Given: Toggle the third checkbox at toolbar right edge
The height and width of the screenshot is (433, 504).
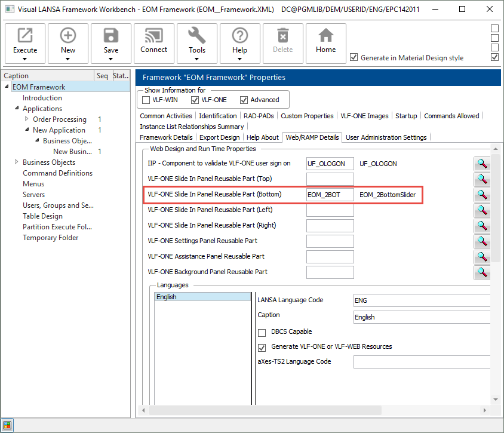Looking at the screenshot, I should click(x=494, y=48).
